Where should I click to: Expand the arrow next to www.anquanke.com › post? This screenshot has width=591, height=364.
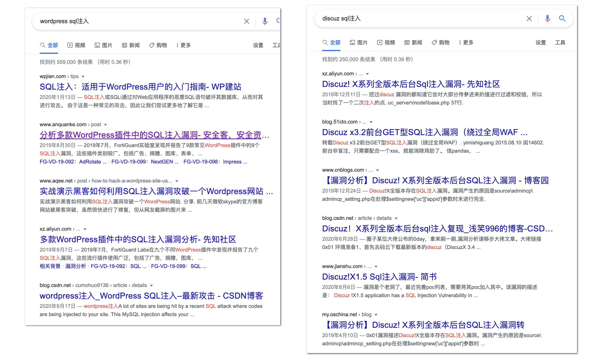point(105,125)
